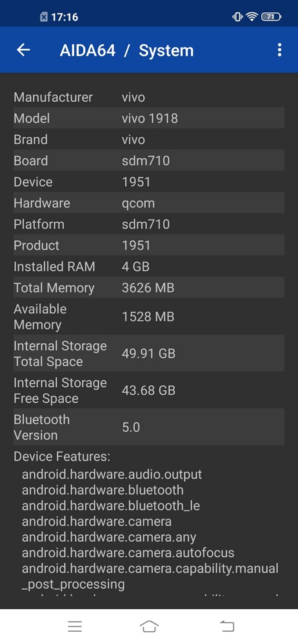Select Internal Storage Free Space row

tap(149, 390)
